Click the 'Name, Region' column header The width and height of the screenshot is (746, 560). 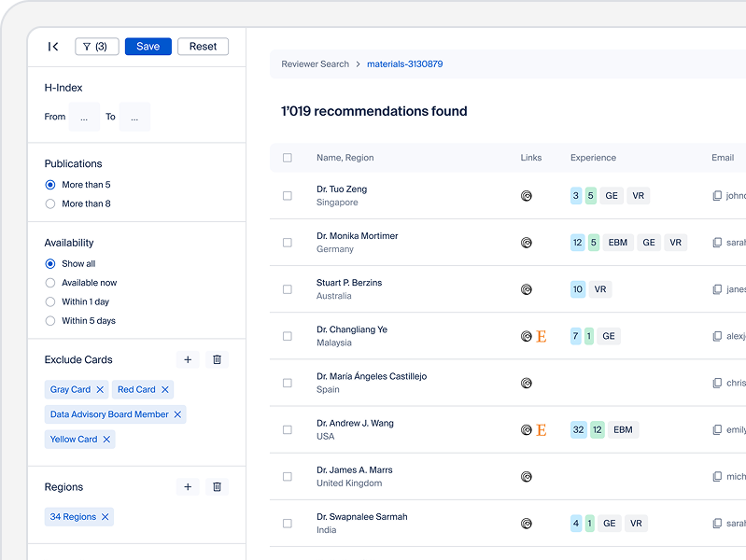click(x=345, y=158)
